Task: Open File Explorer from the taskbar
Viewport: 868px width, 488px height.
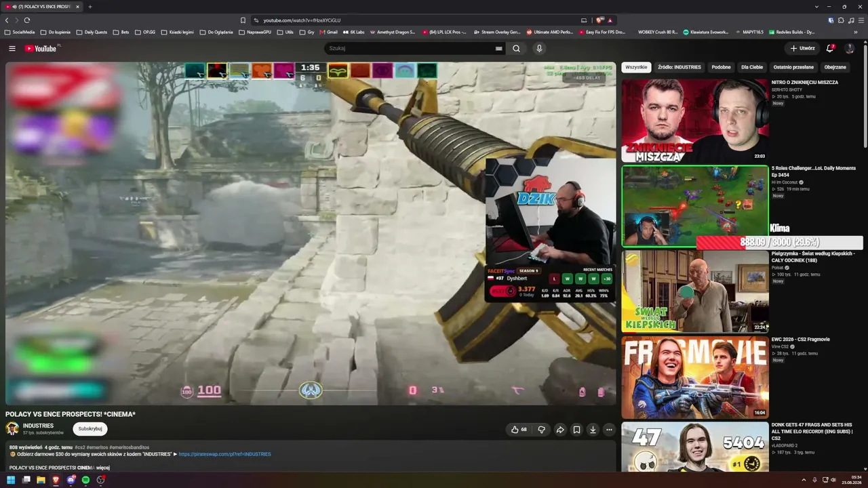Action: (x=41, y=480)
